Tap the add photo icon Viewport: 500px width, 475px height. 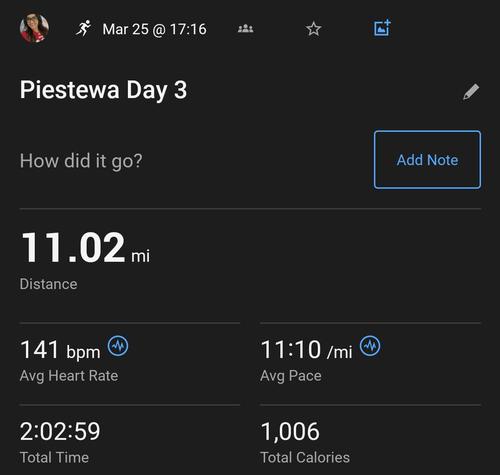(382, 28)
